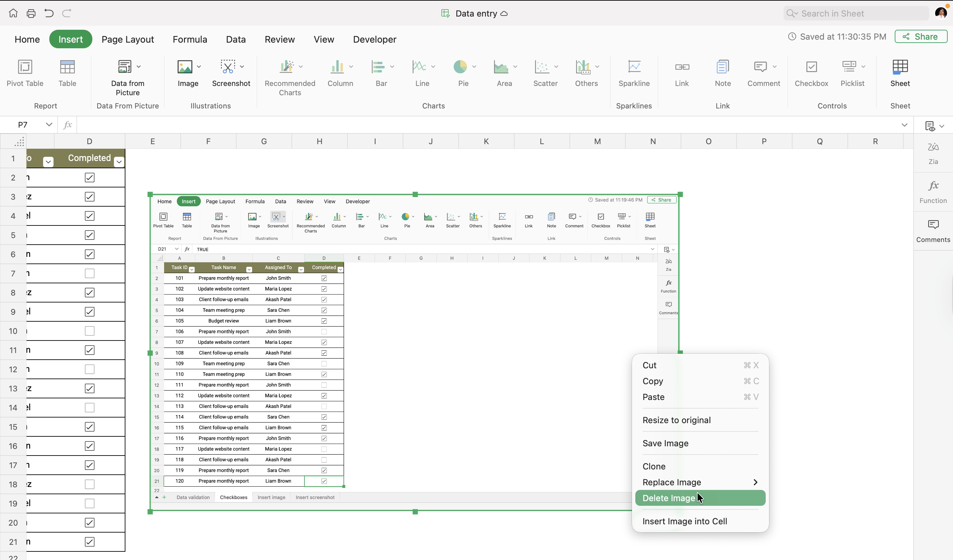Screen dimensions: 953x560
Task: Uncheck the Completed checkbox in row 2
Action: pos(90,178)
